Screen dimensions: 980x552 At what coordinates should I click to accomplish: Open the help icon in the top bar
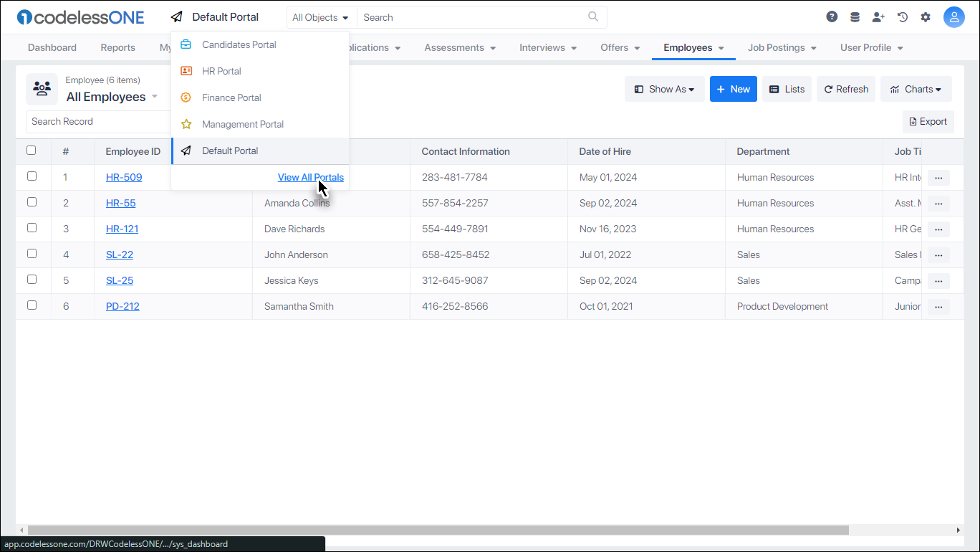tap(832, 16)
